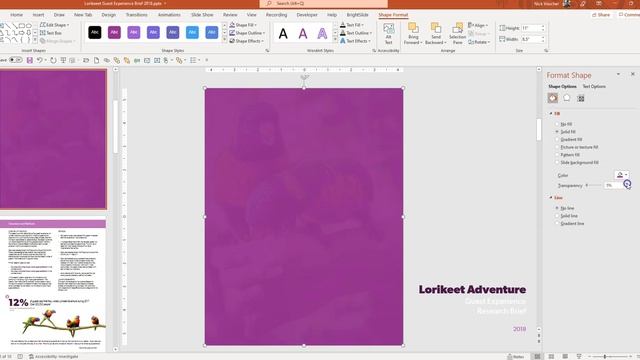The width and height of the screenshot is (640, 360).
Task: Open the Text Effects dropdown
Action: [355, 41]
